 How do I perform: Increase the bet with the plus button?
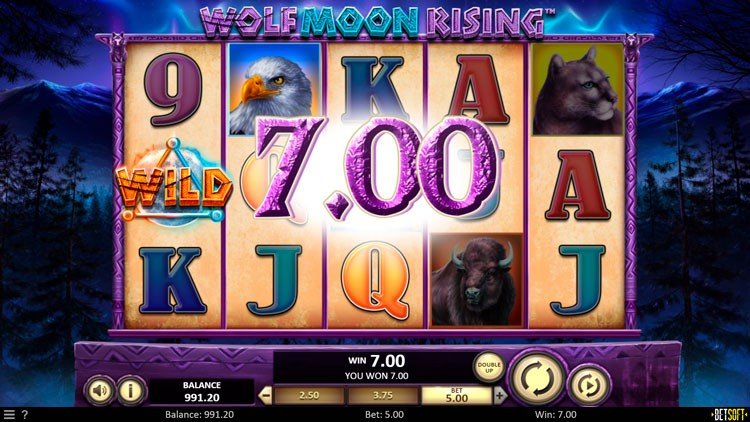500,396
